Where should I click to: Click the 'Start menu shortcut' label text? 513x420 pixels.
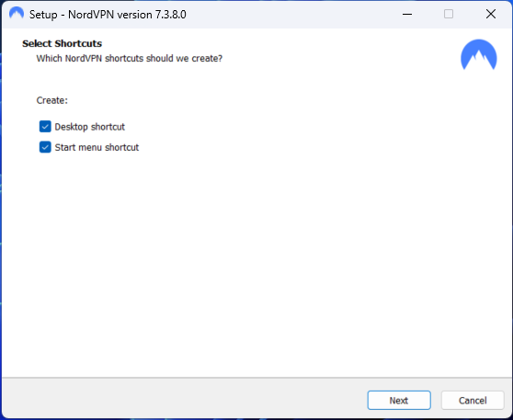click(97, 148)
